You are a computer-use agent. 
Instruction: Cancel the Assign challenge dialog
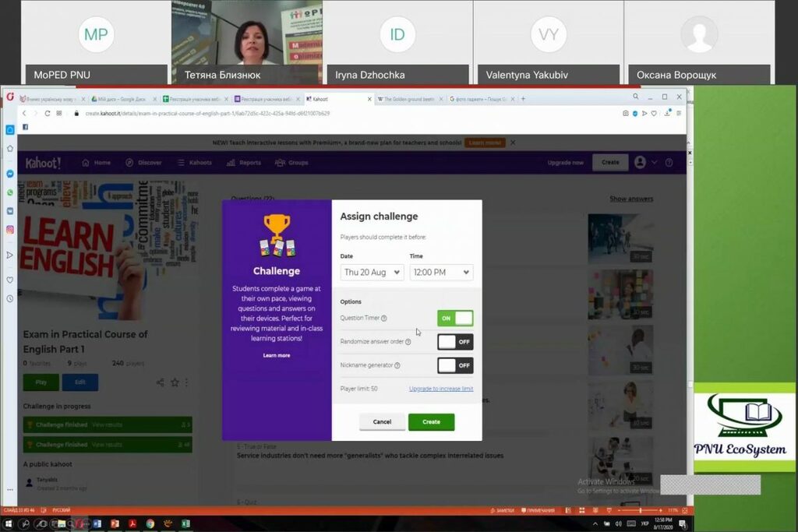(382, 422)
